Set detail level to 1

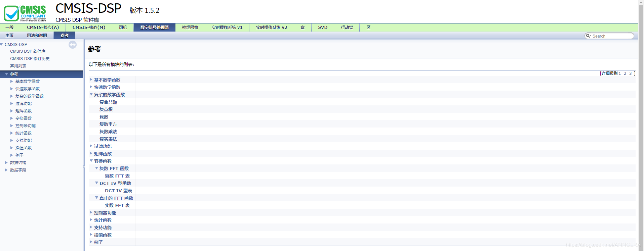click(620, 73)
